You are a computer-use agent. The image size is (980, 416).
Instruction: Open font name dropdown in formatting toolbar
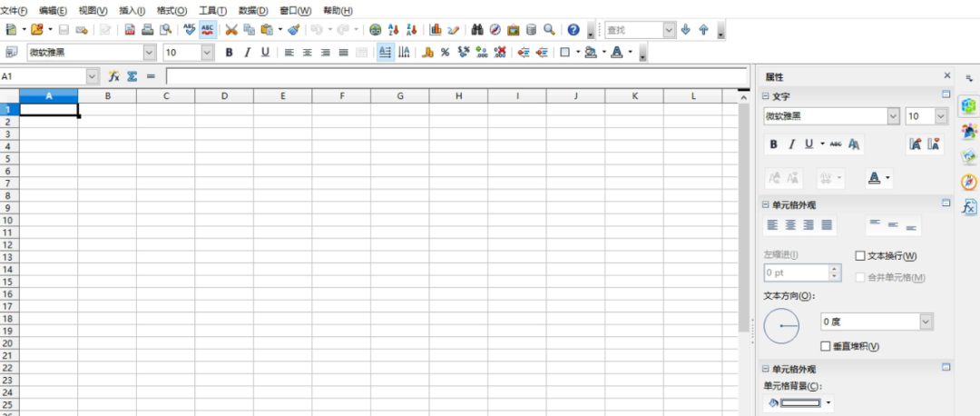click(150, 53)
